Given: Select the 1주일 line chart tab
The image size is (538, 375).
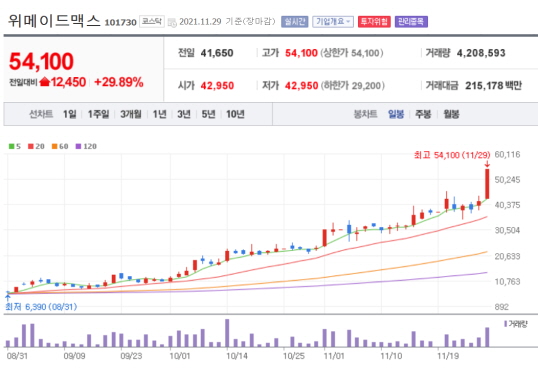Looking at the screenshot, I should (98, 114).
